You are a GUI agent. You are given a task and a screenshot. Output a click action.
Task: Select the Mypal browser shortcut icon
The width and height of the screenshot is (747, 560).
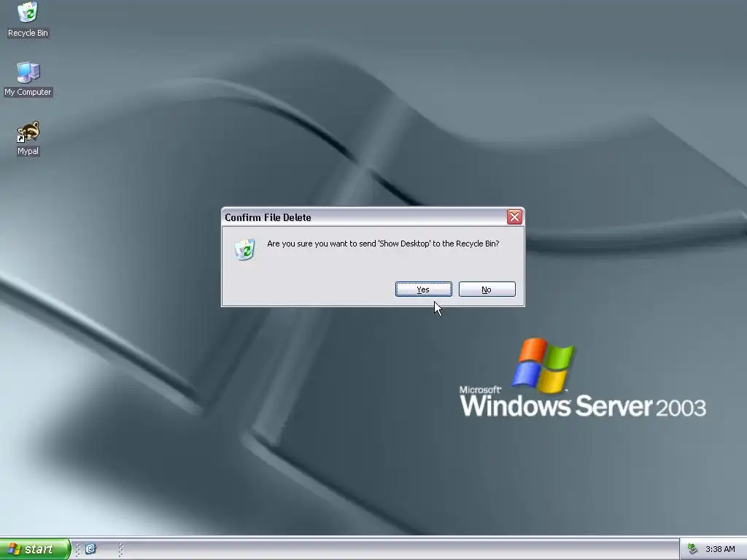[x=28, y=138]
